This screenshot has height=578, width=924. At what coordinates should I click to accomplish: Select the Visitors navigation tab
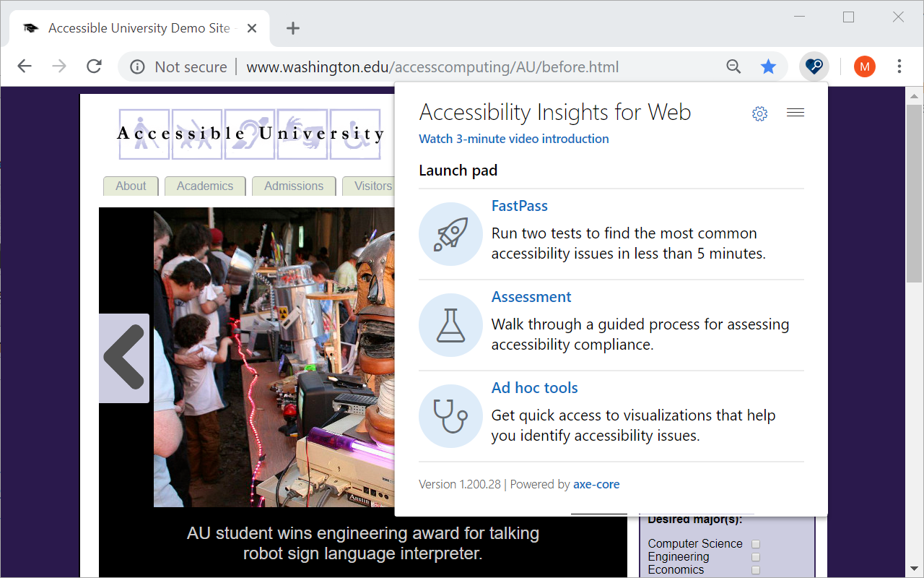pos(369,186)
